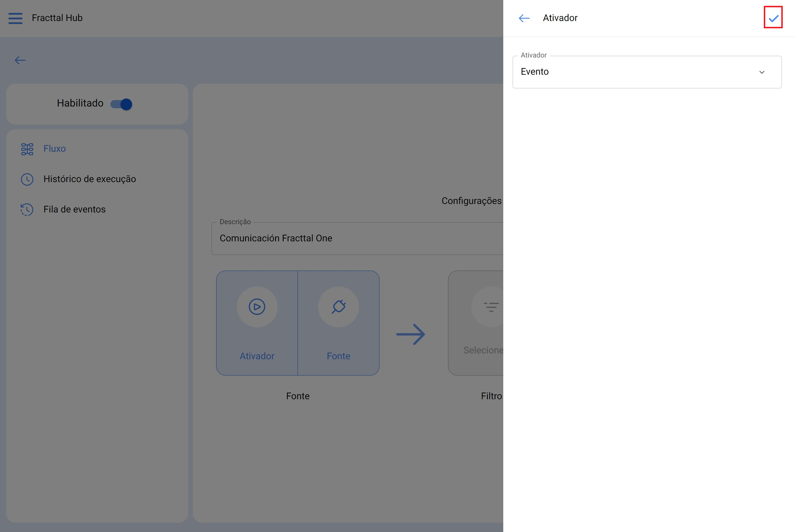Click the Fracttal Hub title
The height and width of the screenshot is (532, 795).
pos(57,18)
